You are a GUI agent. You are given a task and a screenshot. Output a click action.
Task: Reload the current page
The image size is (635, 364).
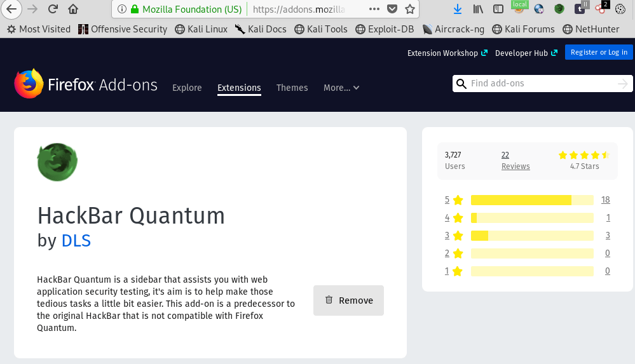pos(53,10)
